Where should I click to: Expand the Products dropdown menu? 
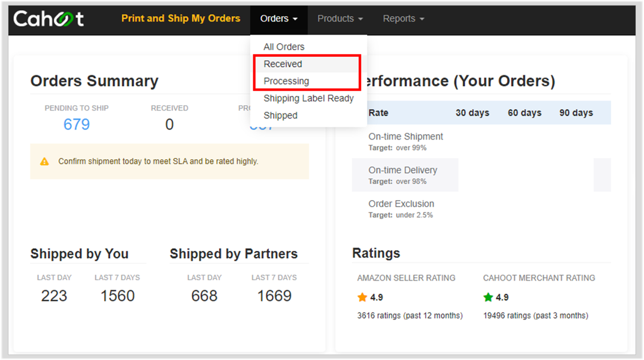pos(340,19)
